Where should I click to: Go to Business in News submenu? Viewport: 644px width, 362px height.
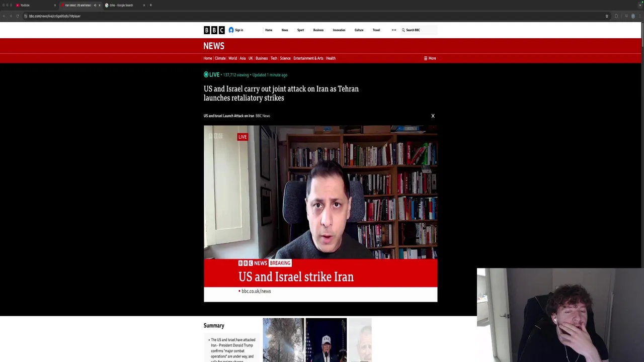(x=262, y=58)
